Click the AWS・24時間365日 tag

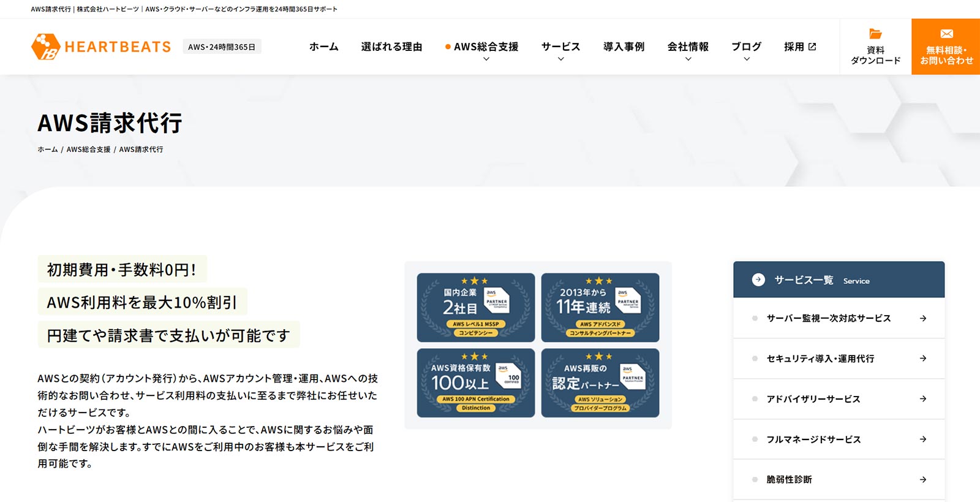[x=222, y=47]
